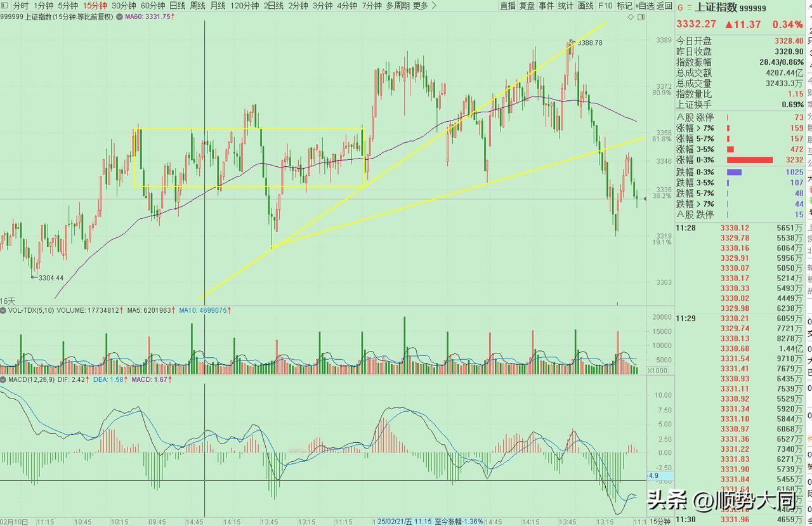
Task: Click the MA5: 6201963 volume label
Action: [x=150, y=310]
